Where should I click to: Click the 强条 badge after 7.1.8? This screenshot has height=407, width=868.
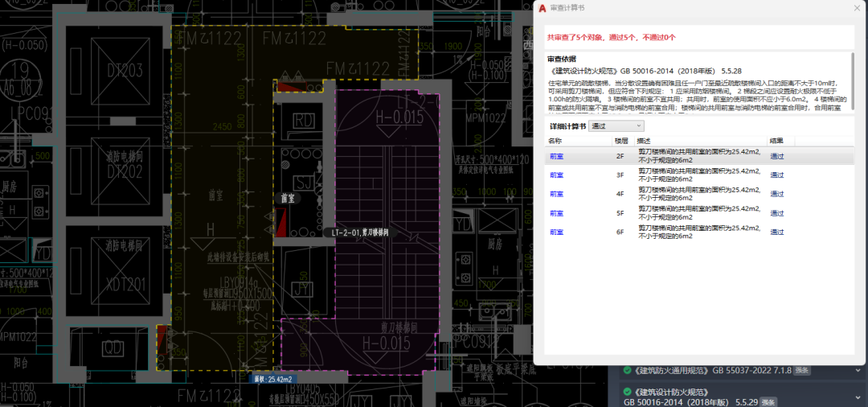(x=802, y=371)
